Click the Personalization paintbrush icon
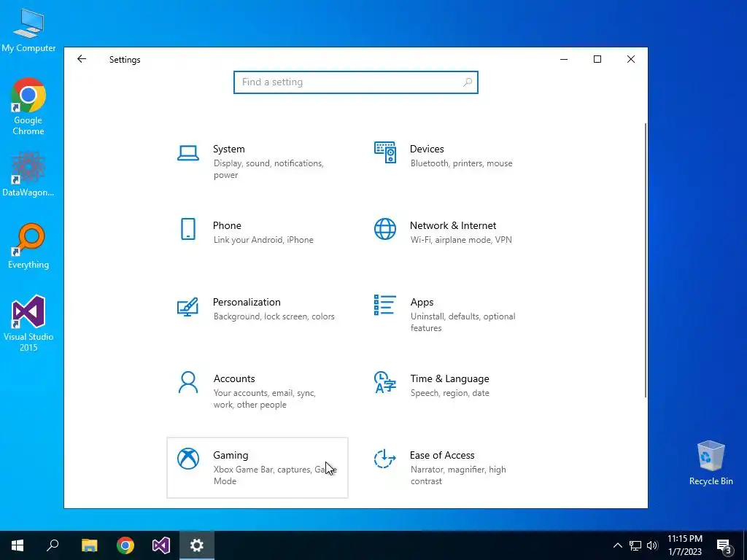This screenshot has height=560, width=747. 187,307
